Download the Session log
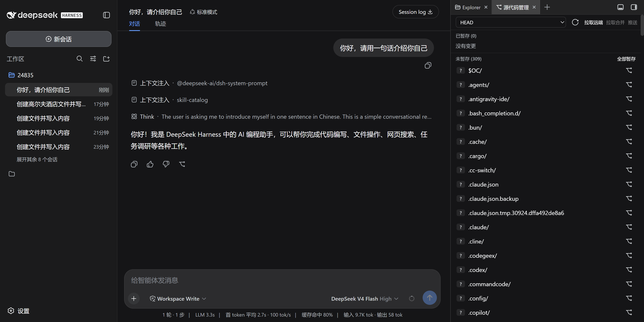Screen dimensions: 644x322 [415, 12]
